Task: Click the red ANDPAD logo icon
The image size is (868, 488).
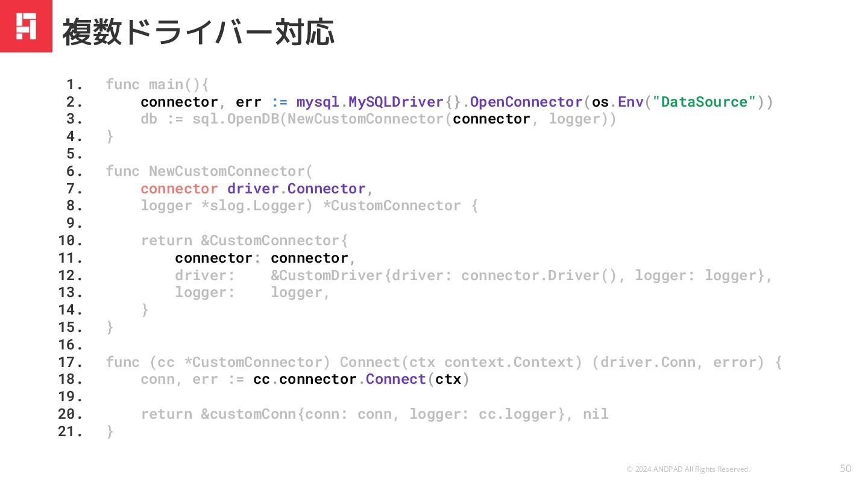Action: click(26, 26)
